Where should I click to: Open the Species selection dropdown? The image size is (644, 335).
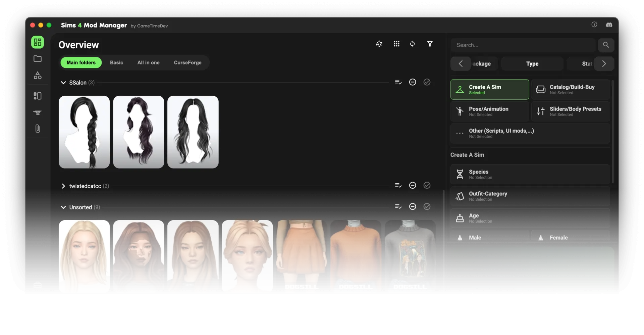point(530,174)
